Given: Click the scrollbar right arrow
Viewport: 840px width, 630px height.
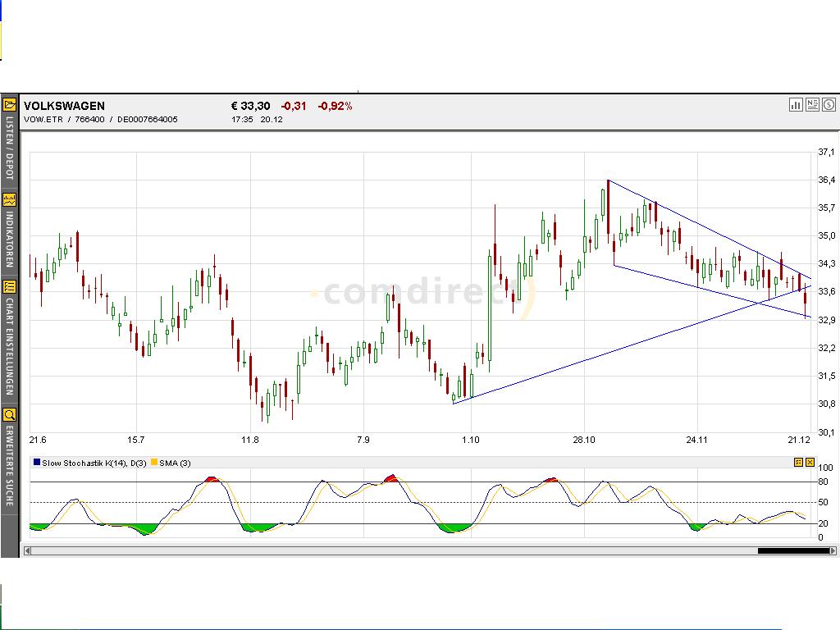Looking at the screenshot, I should pos(833,550).
